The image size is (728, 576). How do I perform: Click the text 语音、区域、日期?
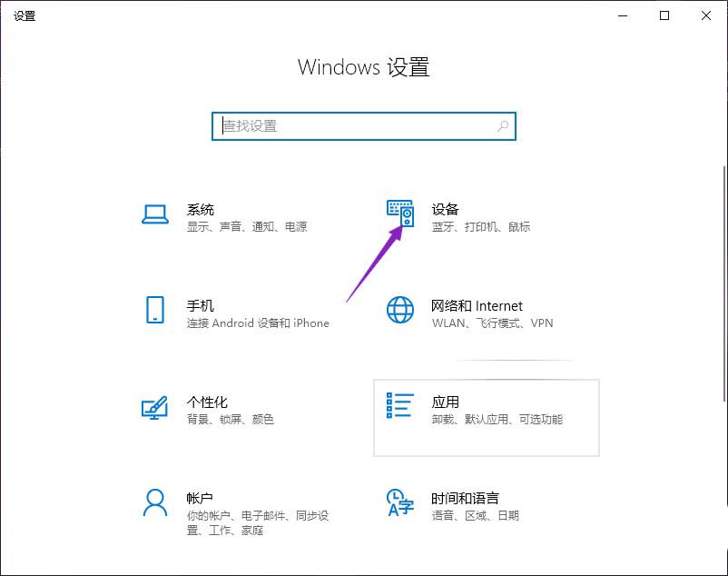click(x=476, y=516)
